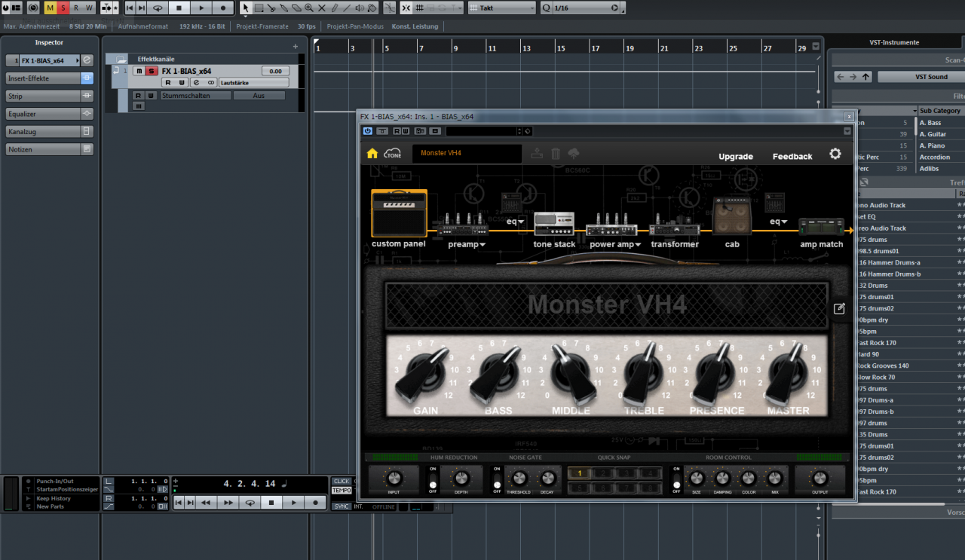Open Takt grid type dropdown
The width and height of the screenshot is (965, 560).
coord(501,8)
